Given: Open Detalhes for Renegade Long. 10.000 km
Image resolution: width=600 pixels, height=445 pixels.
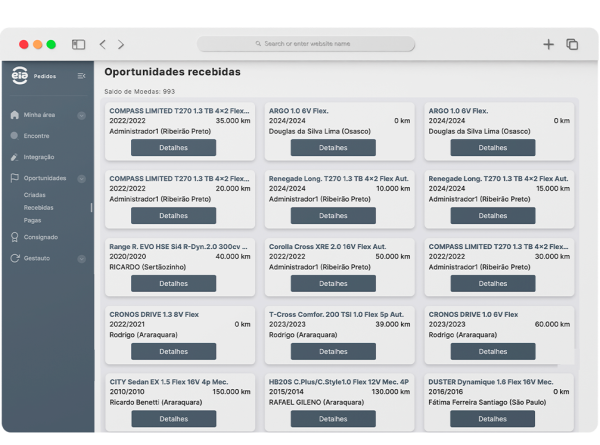Looking at the screenshot, I should pos(333,215).
